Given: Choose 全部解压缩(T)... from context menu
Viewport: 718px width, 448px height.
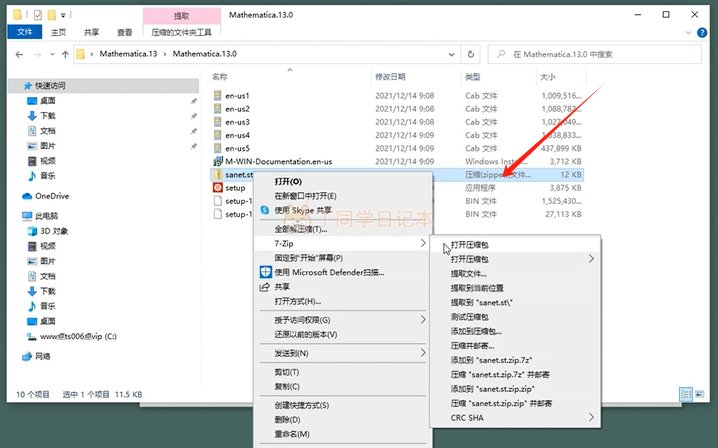Looking at the screenshot, I should pyautogui.click(x=300, y=228).
